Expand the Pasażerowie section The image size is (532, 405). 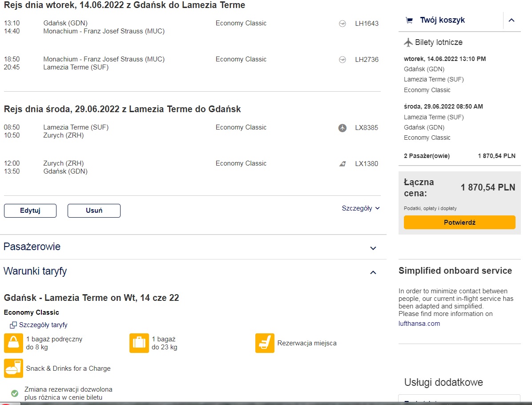pyautogui.click(x=373, y=248)
